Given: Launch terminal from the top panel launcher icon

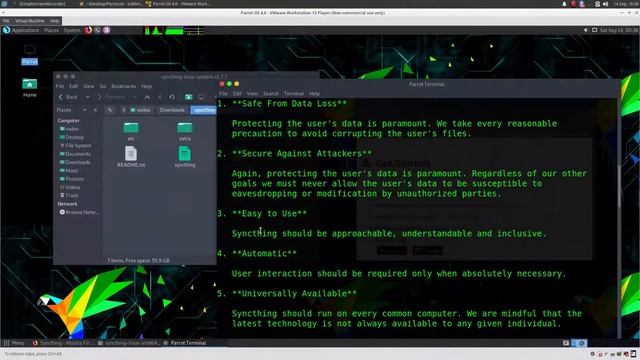Looking at the screenshot, I should pyautogui.click(x=98, y=30).
